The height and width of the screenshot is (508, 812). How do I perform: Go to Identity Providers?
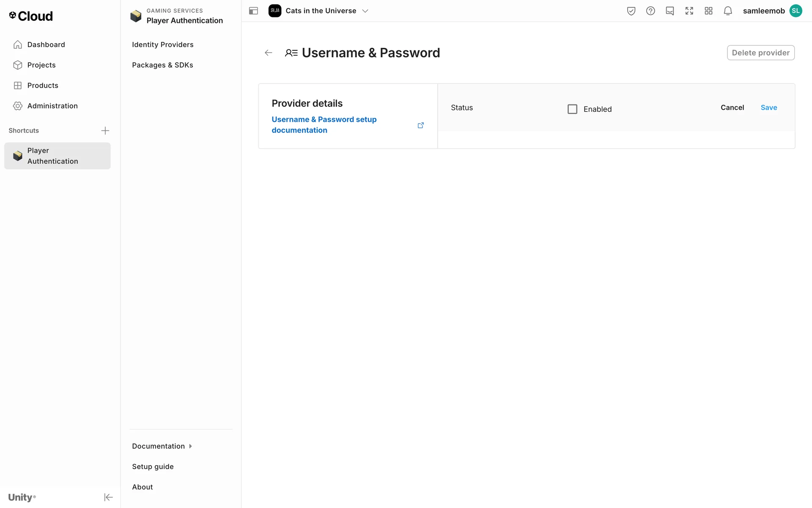(x=163, y=44)
